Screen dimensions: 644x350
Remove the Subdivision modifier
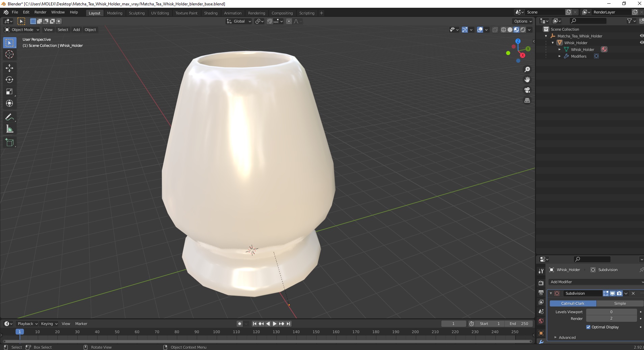(x=633, y=293)
